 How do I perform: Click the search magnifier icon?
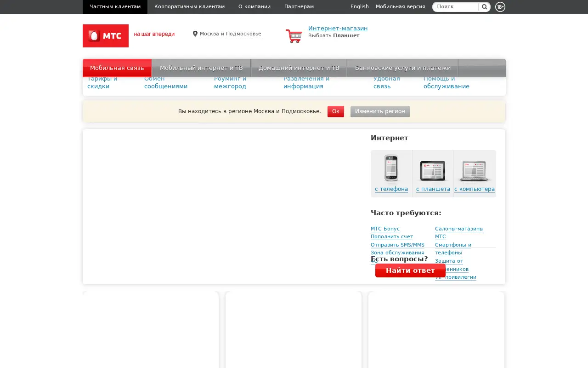[x=484, y=7]
